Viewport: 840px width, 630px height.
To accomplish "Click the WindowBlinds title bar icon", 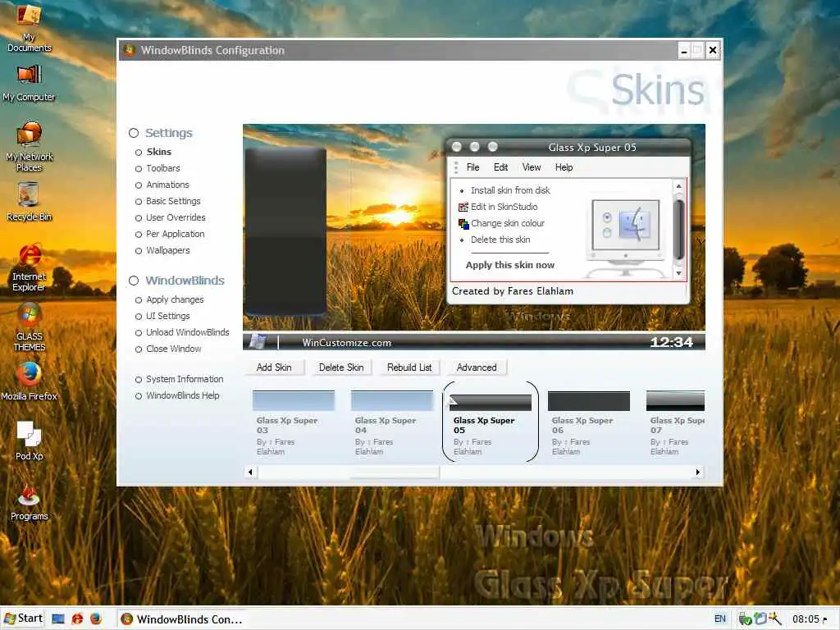I will pos(129,50).
